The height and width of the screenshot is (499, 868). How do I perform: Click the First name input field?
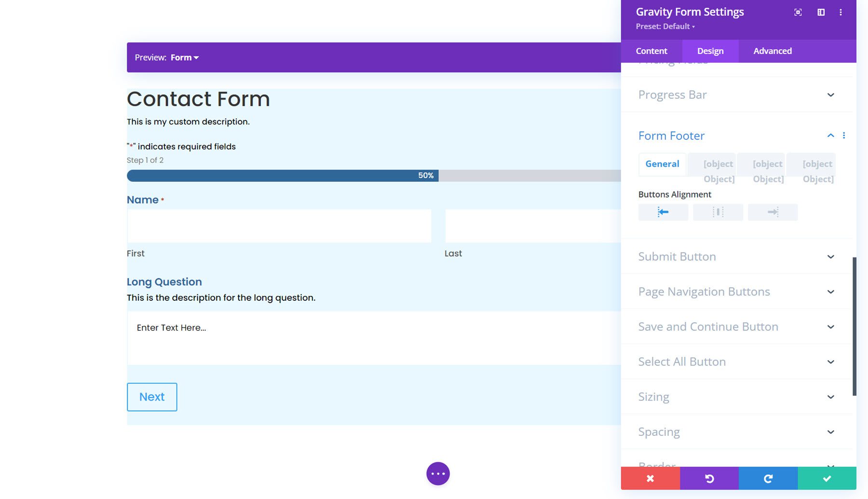point(279,226)
